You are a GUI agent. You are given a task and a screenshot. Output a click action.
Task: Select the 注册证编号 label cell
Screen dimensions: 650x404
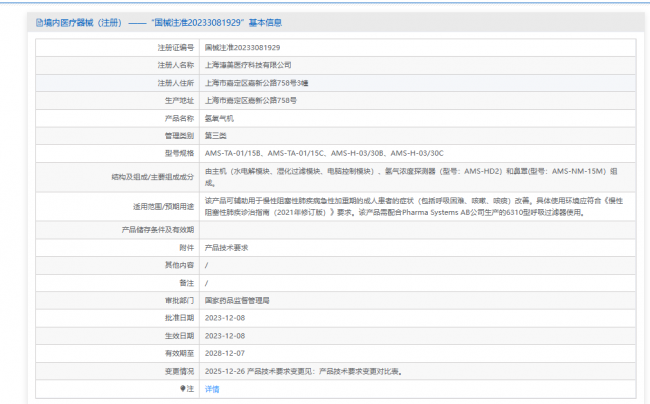point(118,48)
